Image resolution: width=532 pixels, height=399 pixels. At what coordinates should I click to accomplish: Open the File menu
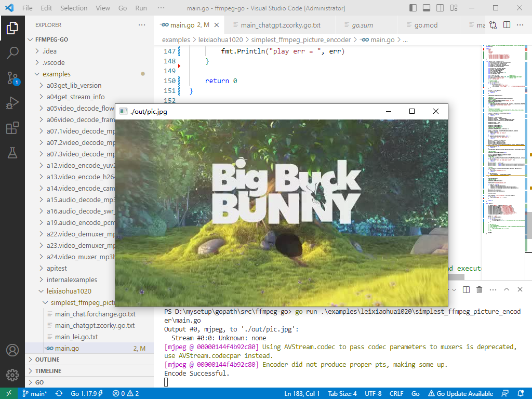(x=28, y=8)
